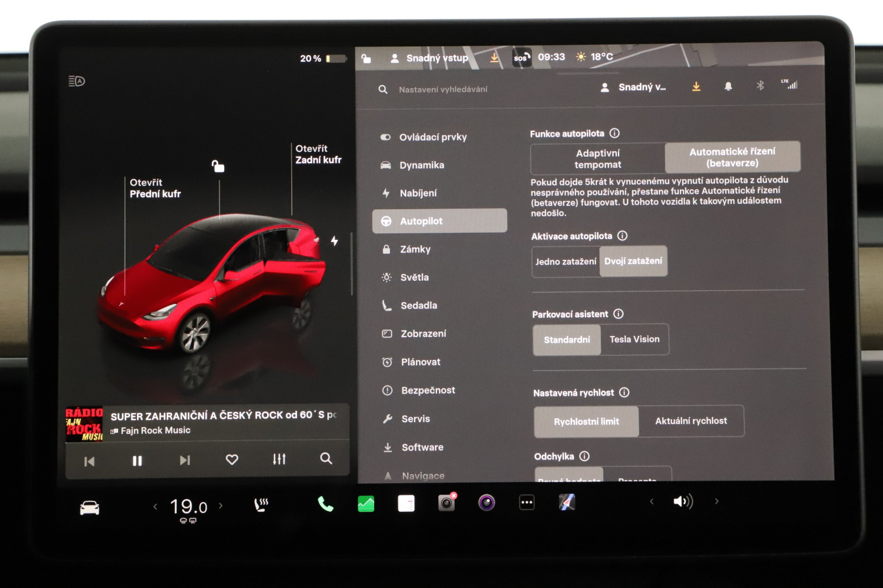Switch Aktivace autopilota to Jedno zatažení
The width and height of the screenshot is (883, 588).
[x=565, y=261]
